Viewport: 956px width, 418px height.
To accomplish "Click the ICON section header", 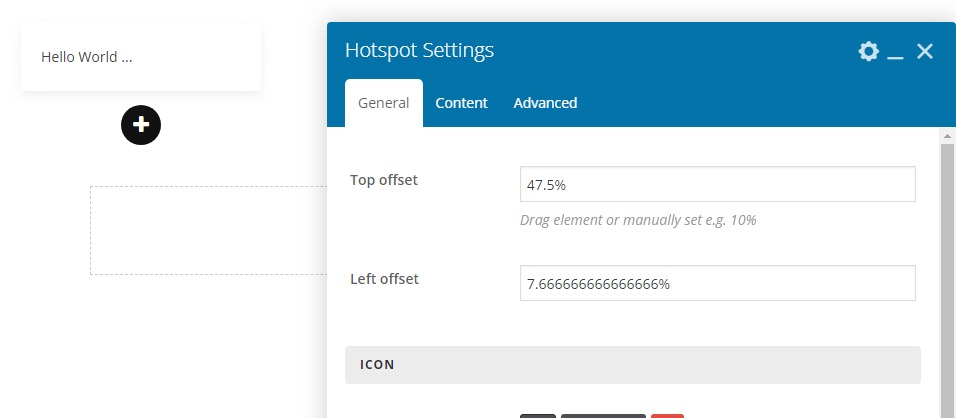I will coord(632,365).
